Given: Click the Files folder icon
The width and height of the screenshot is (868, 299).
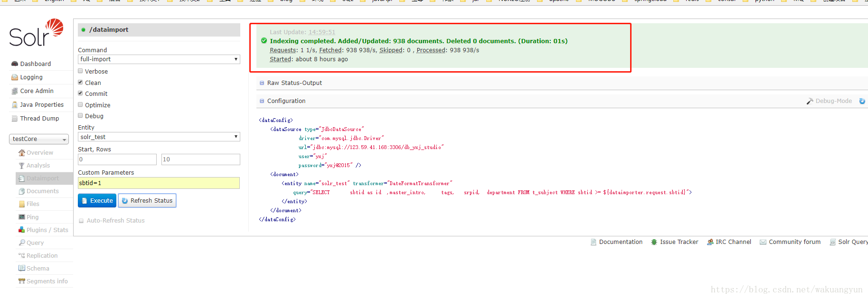Looking at the screenshot, I should [22, 204].
